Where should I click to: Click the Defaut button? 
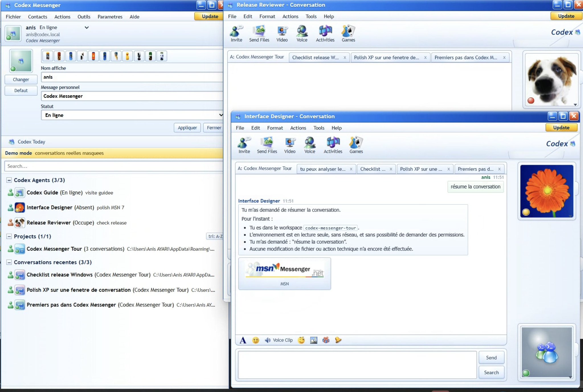[21, 91]
